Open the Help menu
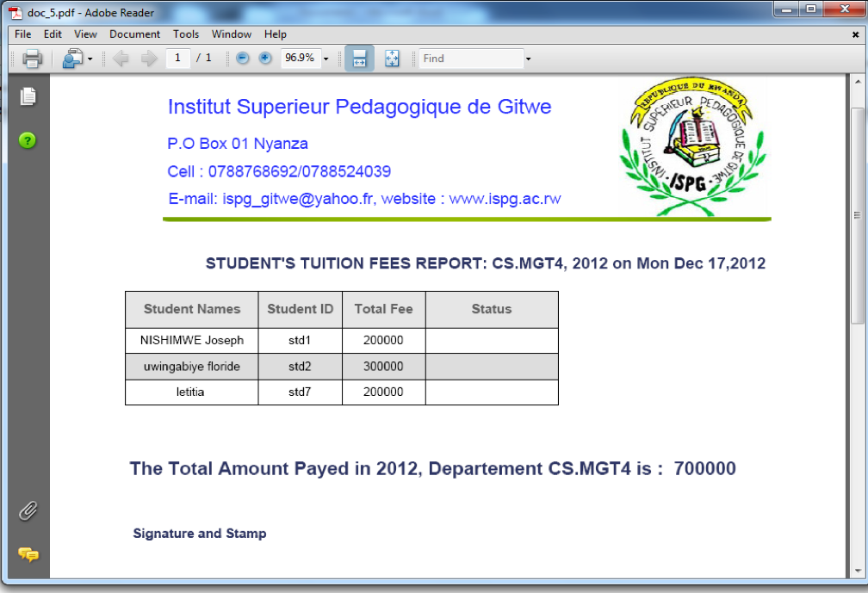Screen dimensions: 868x593 (276, 34)
